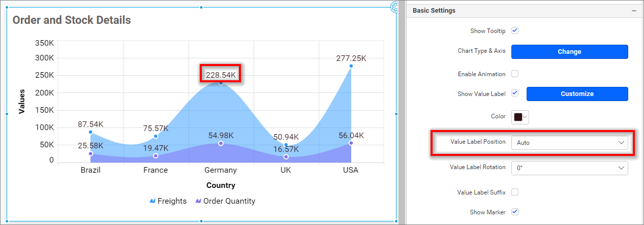
Task: Open the widget settings gear icon
Action: (395, 7)
